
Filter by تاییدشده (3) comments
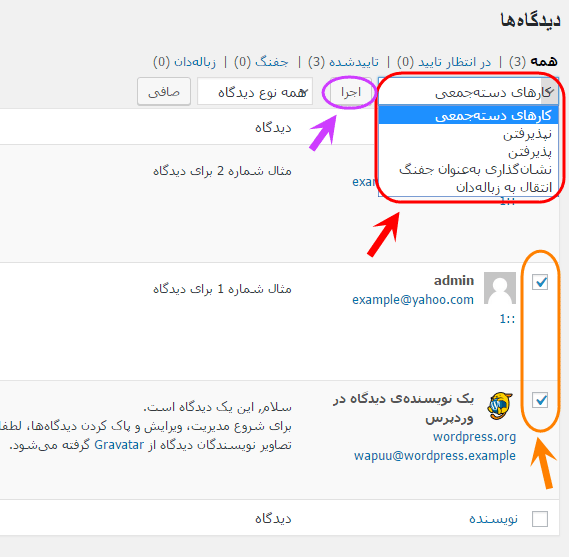(x=343, y=62)
